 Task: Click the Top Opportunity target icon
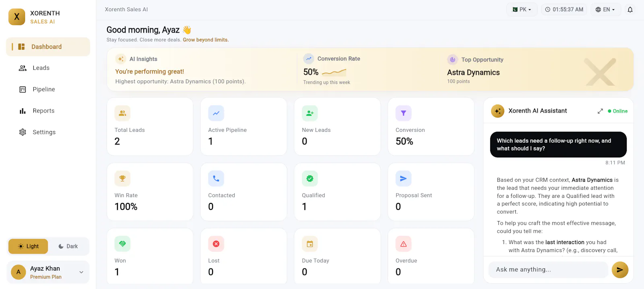452,59
